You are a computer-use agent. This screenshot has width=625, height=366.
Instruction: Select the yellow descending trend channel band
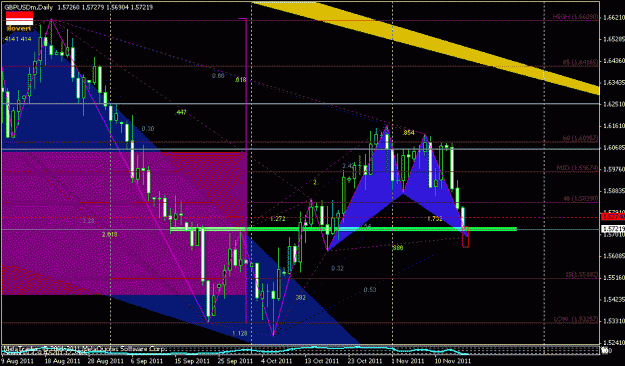coord(426,47)
